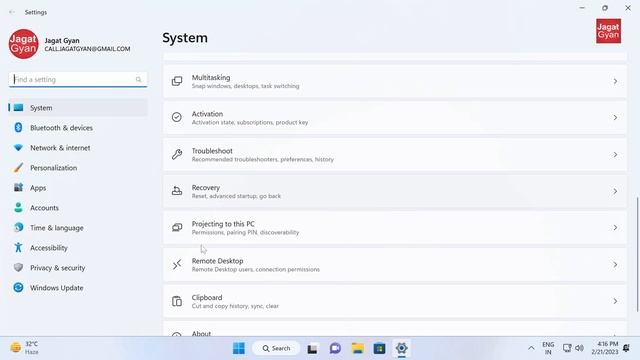Open Windows Update section
Image resolution: width=640 pixels, height=360 pixels.
[x=78, y=288]
